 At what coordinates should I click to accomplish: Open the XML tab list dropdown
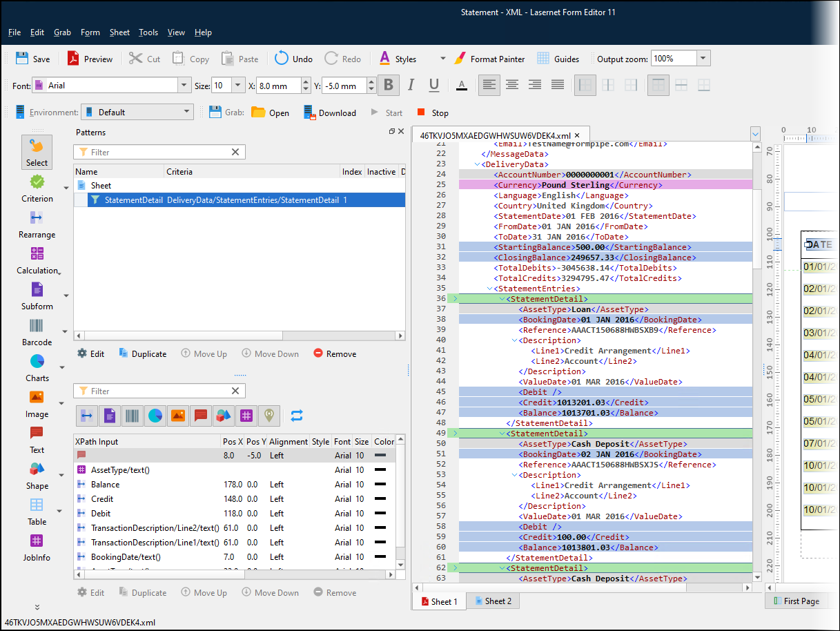coord(755,135)
